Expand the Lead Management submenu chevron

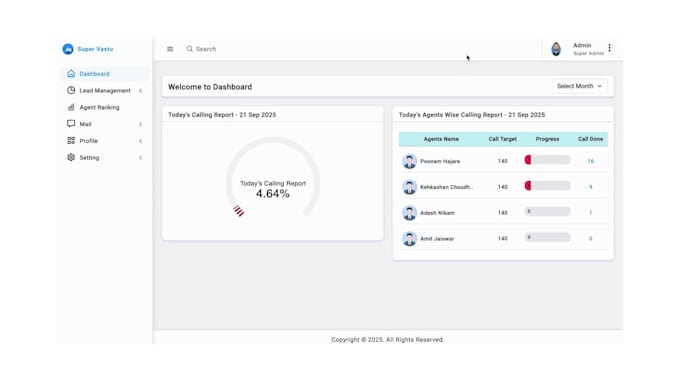coord(141,91)
